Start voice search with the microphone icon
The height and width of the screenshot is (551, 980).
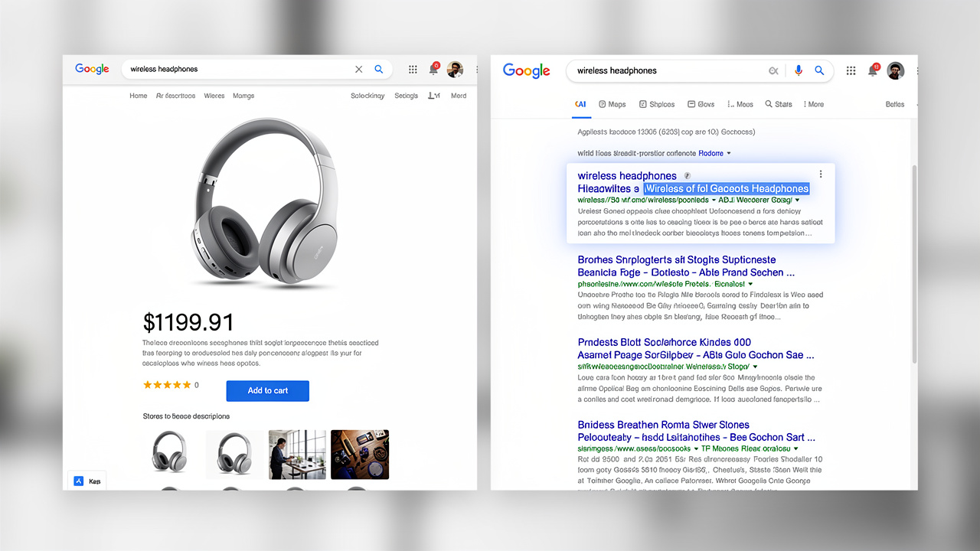click(x=799, y=70)
